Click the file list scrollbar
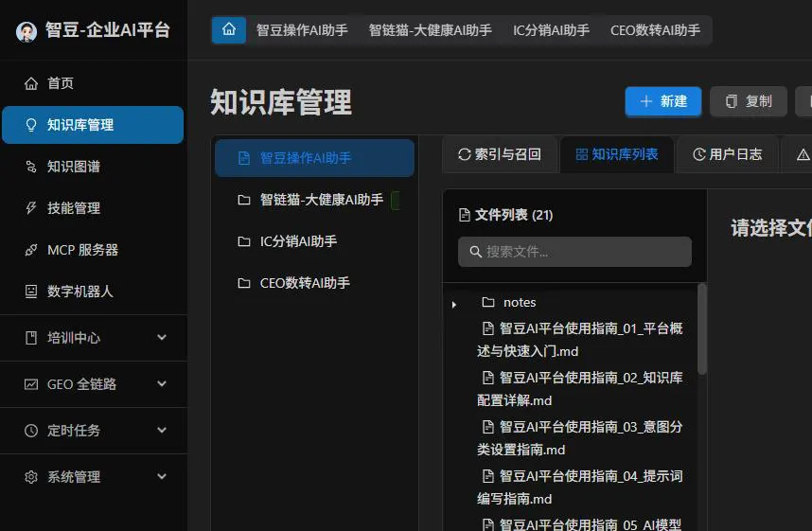 tap(702, 329)
